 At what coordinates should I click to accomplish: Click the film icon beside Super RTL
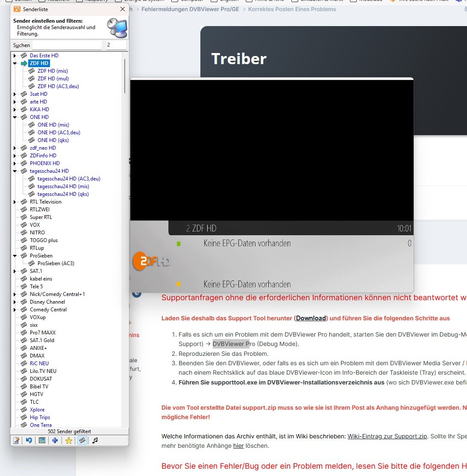24,217
